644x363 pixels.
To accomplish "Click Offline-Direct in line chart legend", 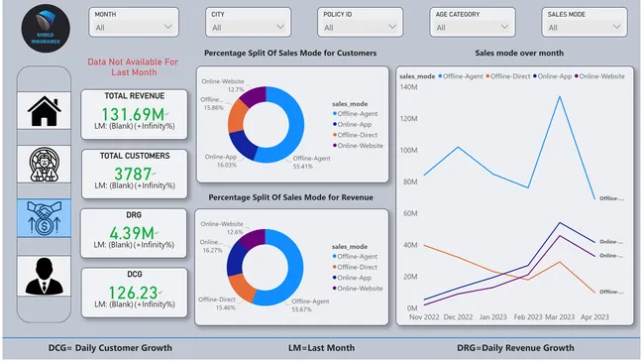I will tap(508, 76).
